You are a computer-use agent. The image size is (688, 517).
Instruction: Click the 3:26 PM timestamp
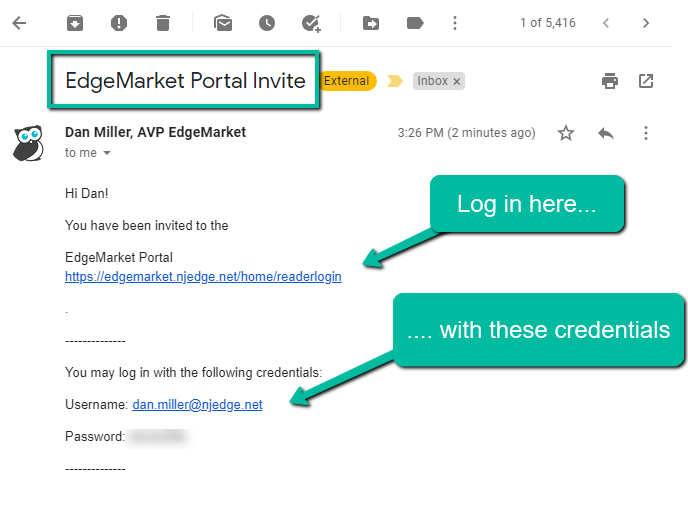(x=466, y=133)
